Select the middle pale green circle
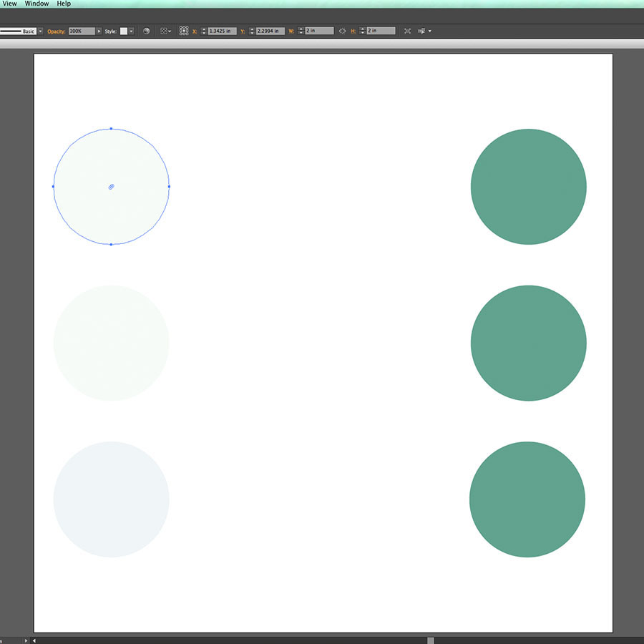Screen dimensions: 644x644 pyautogui.click(x=112, y=343)
